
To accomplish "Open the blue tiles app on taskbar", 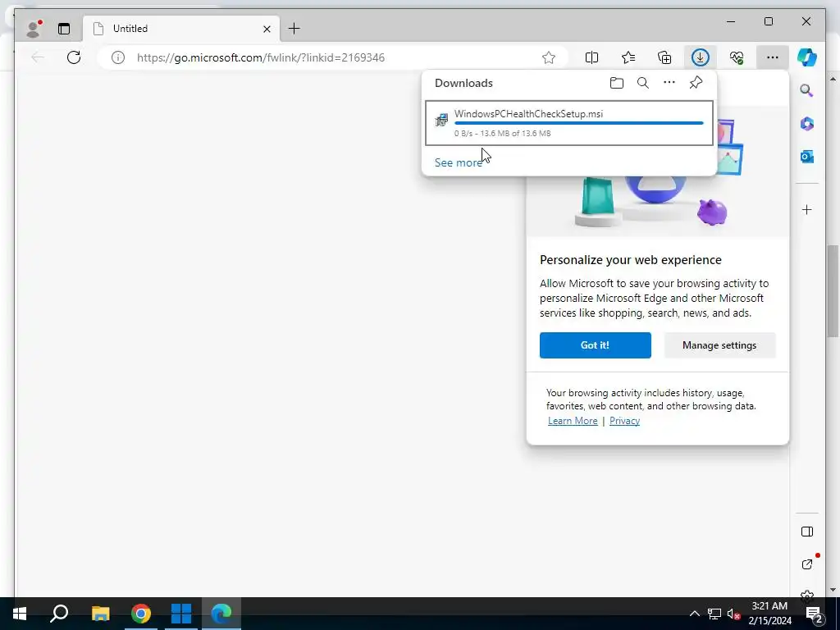I will point(181,614).
